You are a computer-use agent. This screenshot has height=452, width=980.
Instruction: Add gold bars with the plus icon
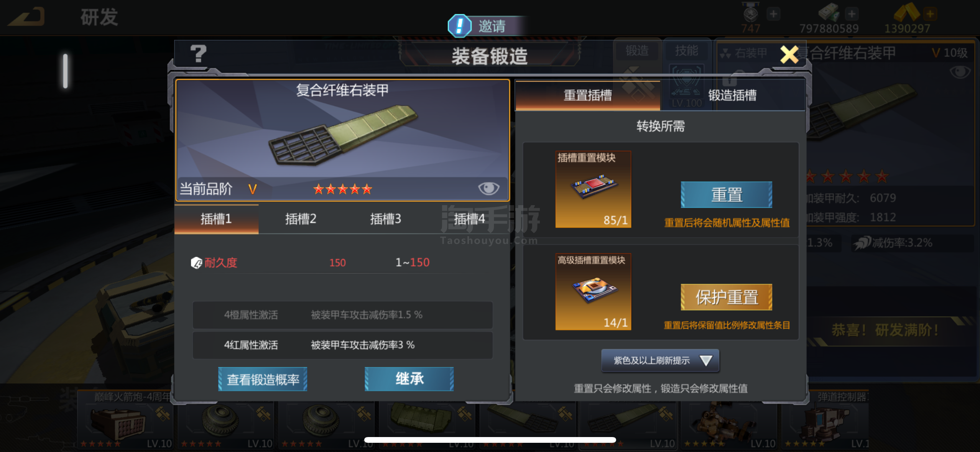coord(930,15)
